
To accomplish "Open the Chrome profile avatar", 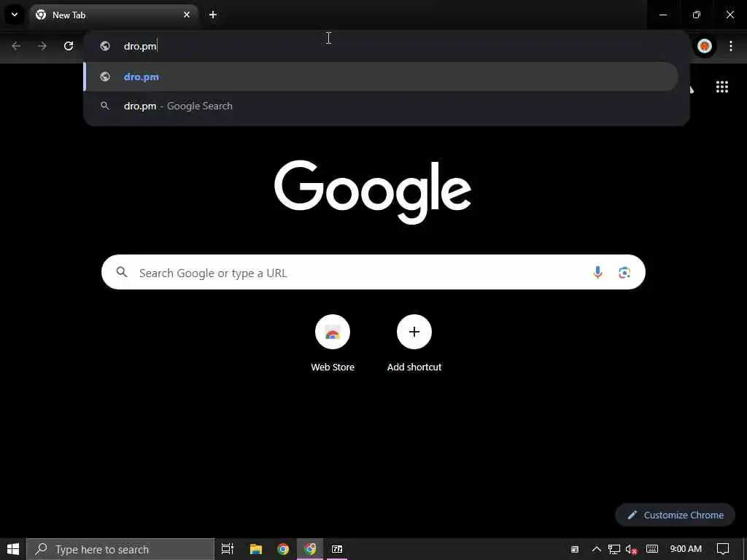I will [705, 46].
